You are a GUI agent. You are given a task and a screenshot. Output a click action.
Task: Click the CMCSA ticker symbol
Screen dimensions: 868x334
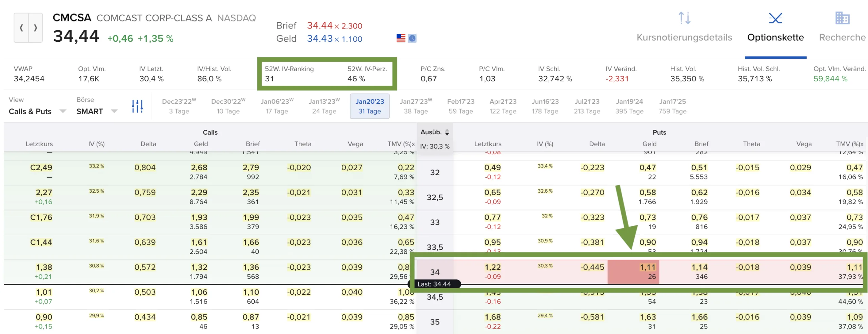tap(72, 18)
